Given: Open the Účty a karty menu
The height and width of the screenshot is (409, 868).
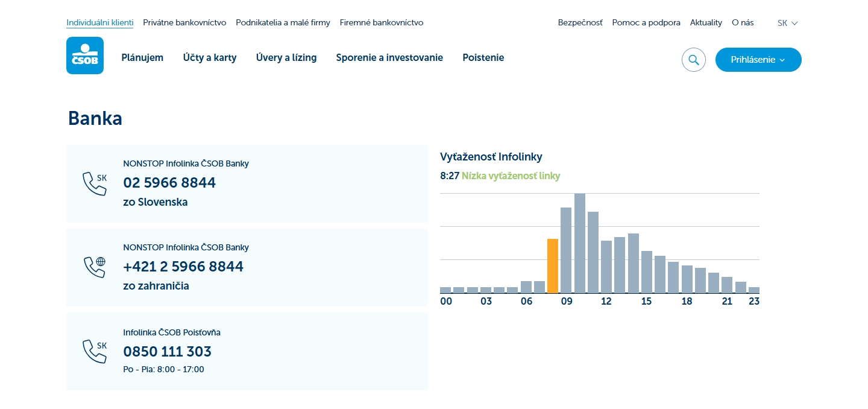Looking at the screenshot, I should (210, 58).
